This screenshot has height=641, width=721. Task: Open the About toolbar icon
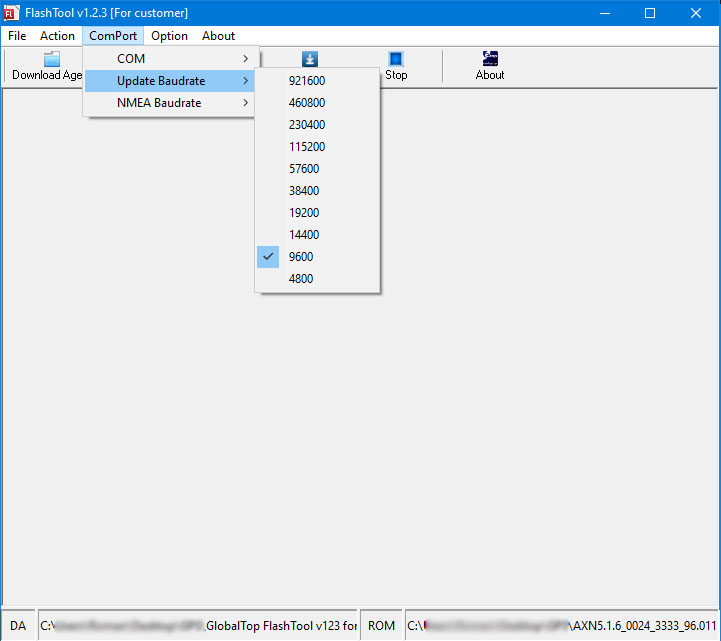490,59
